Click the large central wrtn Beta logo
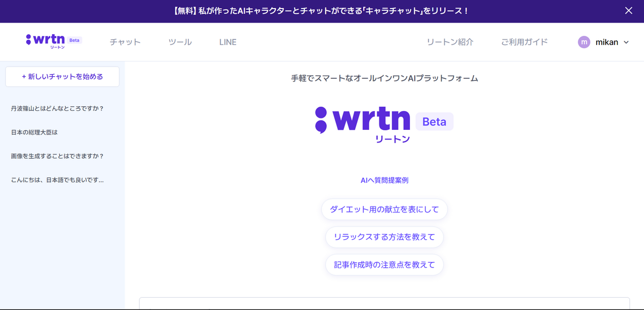644x310 pixels. 384,125
